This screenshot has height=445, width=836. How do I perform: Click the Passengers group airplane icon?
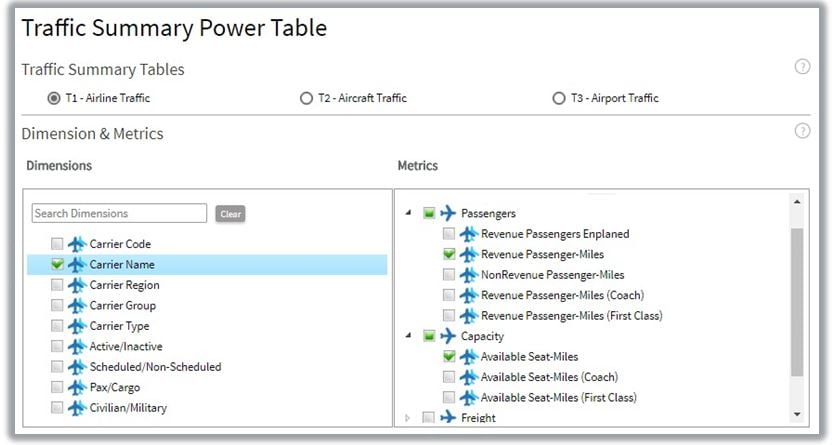tap(448, 213)
